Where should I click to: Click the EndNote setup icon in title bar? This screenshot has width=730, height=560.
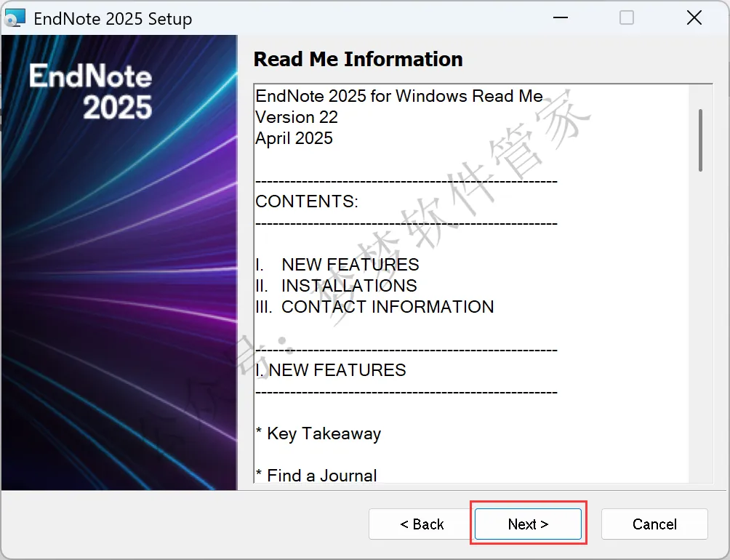click(x=15, y=18)
